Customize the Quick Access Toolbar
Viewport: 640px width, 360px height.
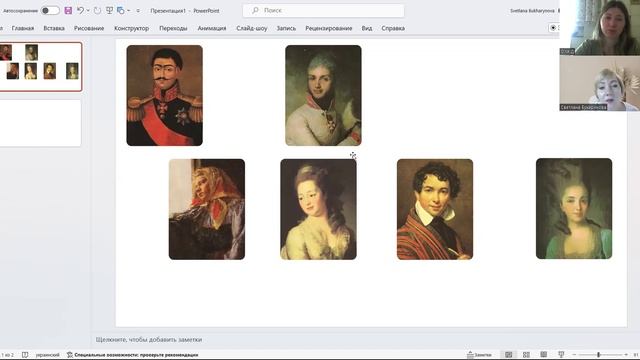[x=138, y=11]
